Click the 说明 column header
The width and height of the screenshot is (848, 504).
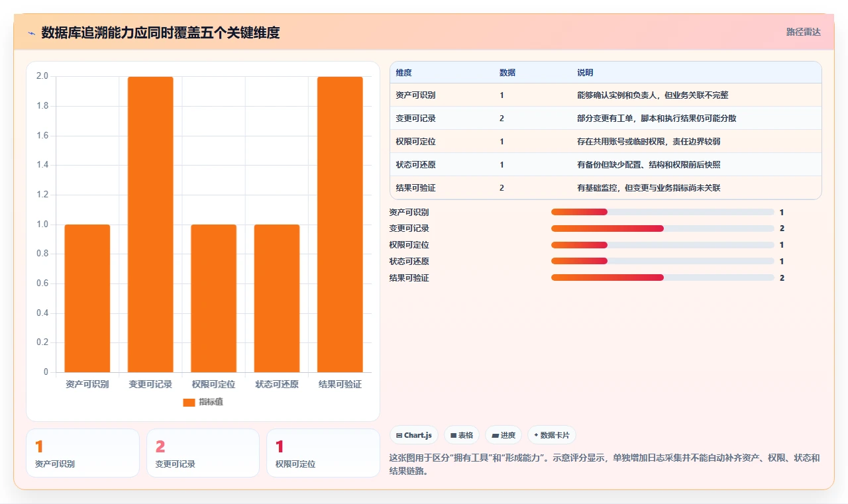(585, 73)
